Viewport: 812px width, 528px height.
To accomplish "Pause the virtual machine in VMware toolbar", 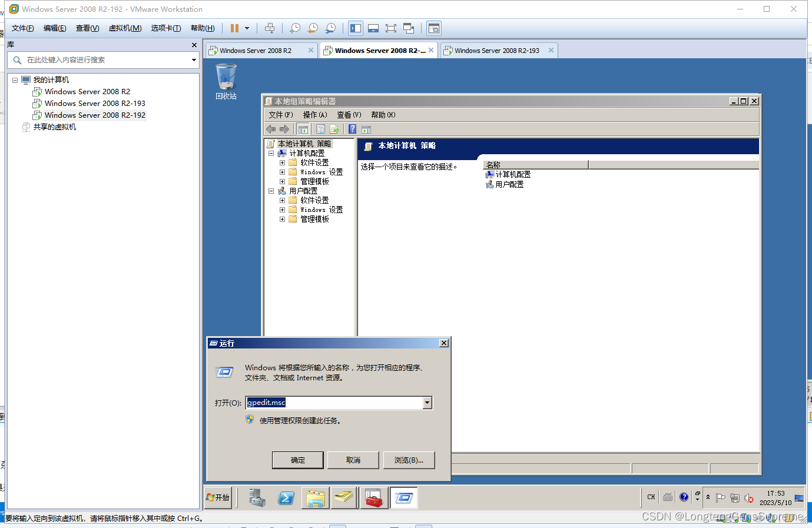I will [234, 28].
